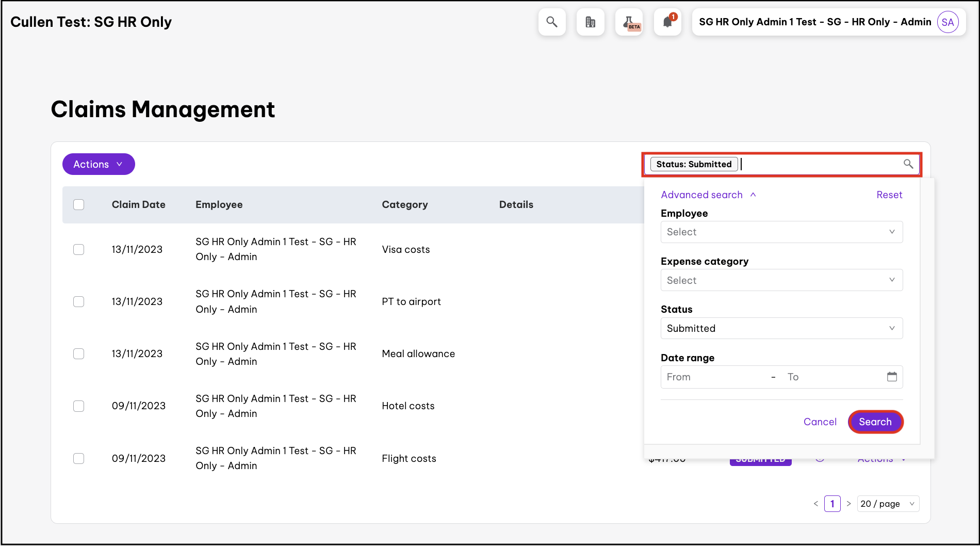Change the 20 / page size selector

pos(888,504)
